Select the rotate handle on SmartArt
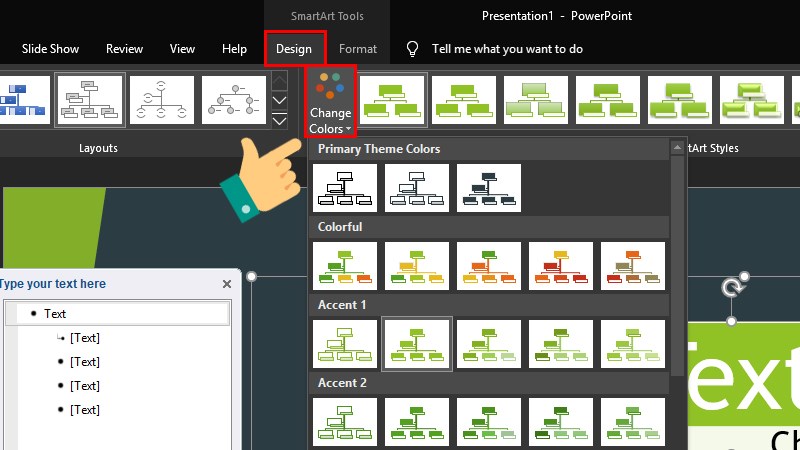The image size is (800, 450). click(731, 289)
